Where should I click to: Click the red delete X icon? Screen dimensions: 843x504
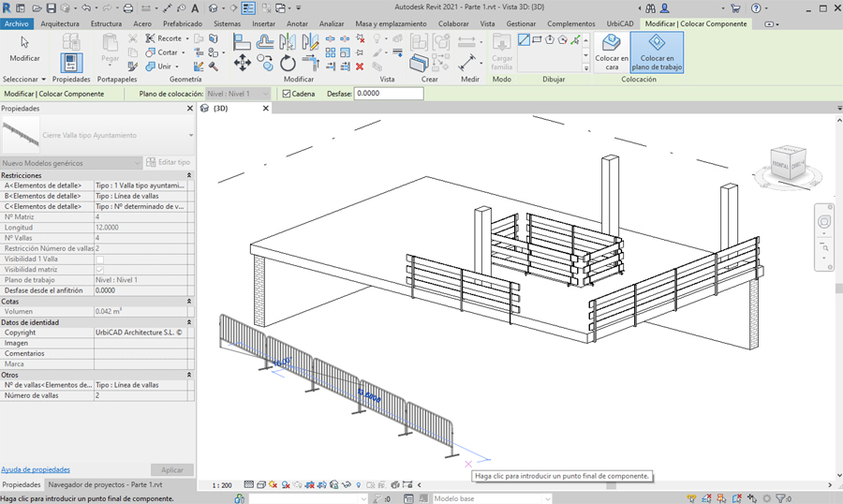360,67
